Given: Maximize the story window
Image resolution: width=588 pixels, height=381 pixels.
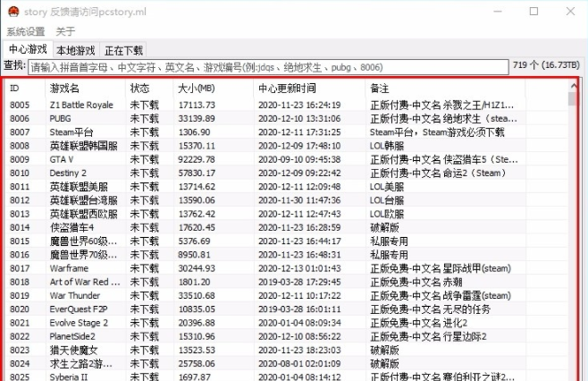Looking at the screenshot, I should coord(533,12).
